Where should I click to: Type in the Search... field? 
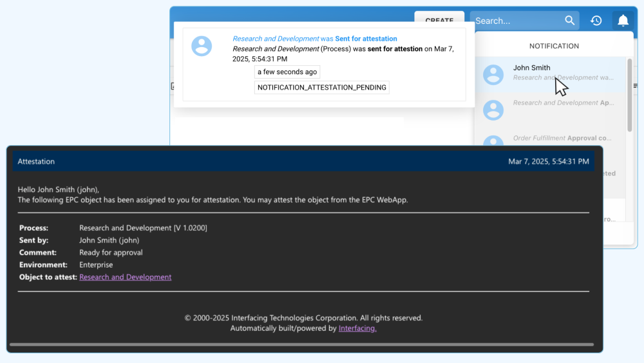pos(516,21)
